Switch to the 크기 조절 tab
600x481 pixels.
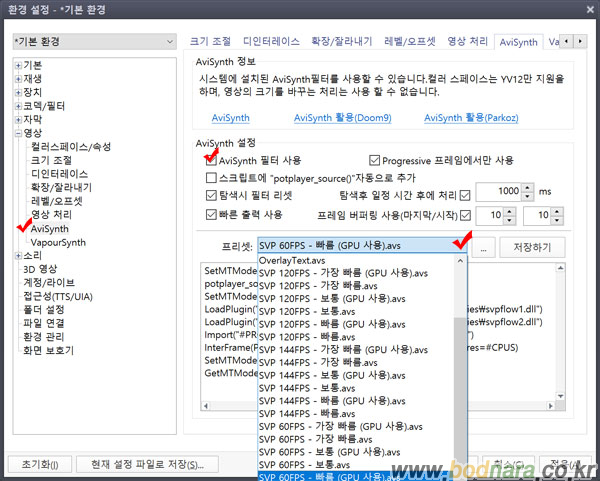tap(210, 41)
